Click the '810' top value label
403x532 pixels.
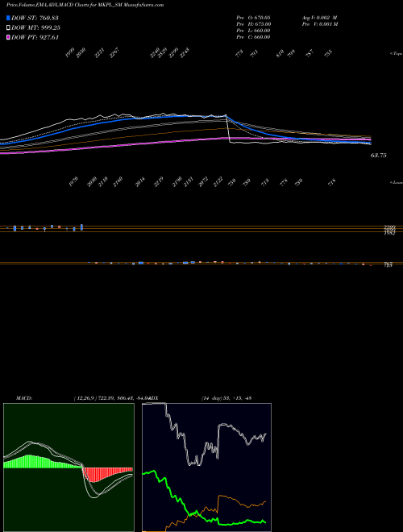pos(280,54)
